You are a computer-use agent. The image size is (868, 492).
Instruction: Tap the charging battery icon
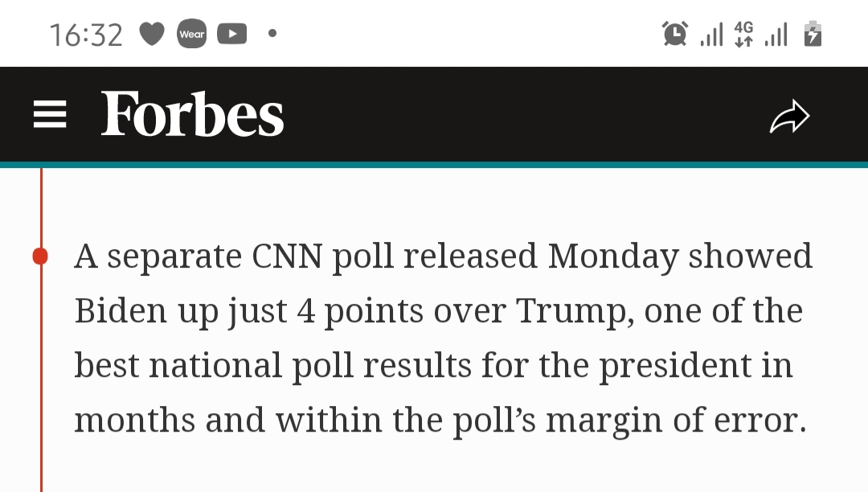[813, 34]
